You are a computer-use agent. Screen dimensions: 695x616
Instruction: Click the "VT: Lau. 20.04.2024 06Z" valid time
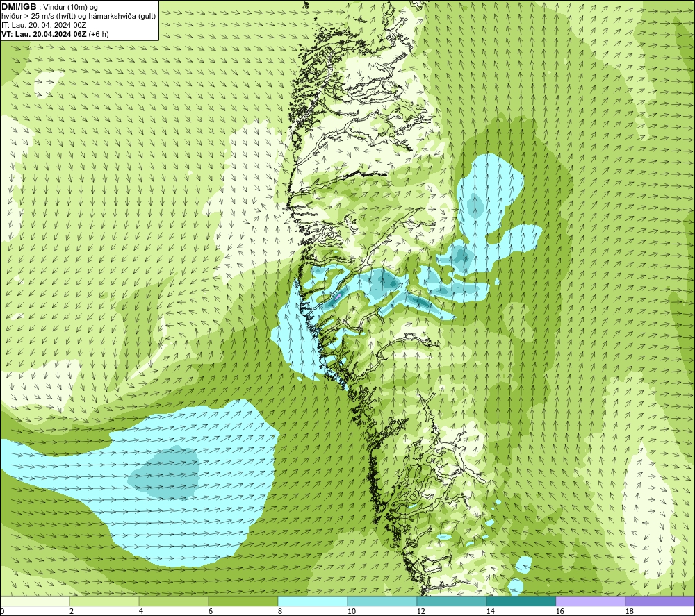[44, 34]
